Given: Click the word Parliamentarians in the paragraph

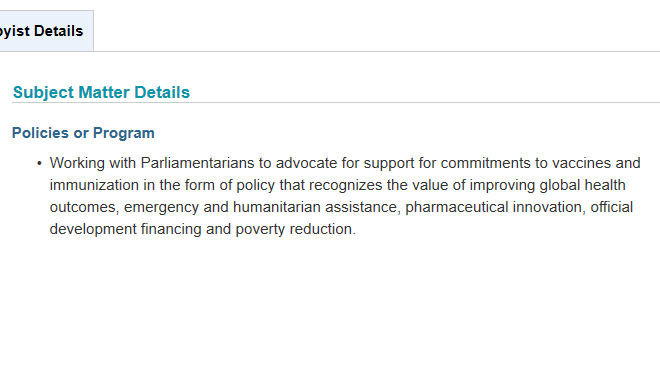Looking at the screenshot, I should tap(197, 163).
